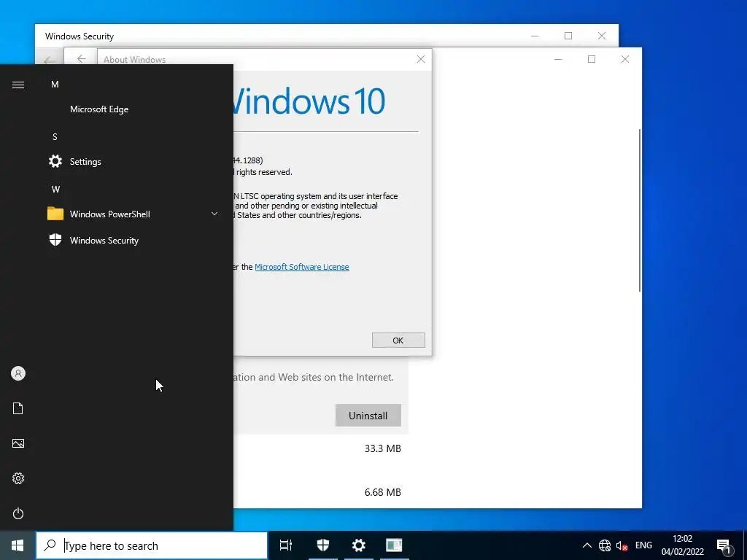Launch Microsoft Edge from Start menu
The image size is (747, 560).
99,109
